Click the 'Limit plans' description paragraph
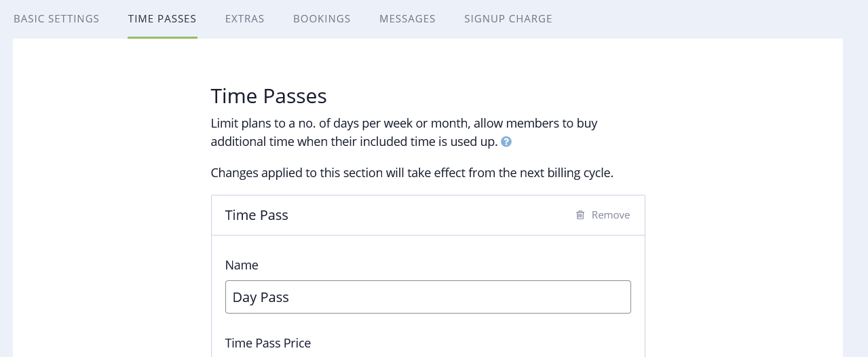Image resolution: width=868 pixels, height=357 pixels. (404, 124)
